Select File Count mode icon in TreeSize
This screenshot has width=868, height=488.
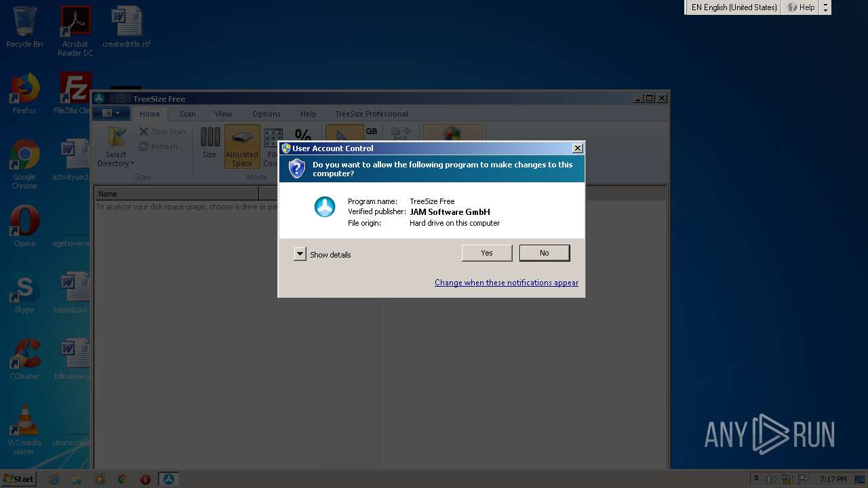(x=273, y=146)
